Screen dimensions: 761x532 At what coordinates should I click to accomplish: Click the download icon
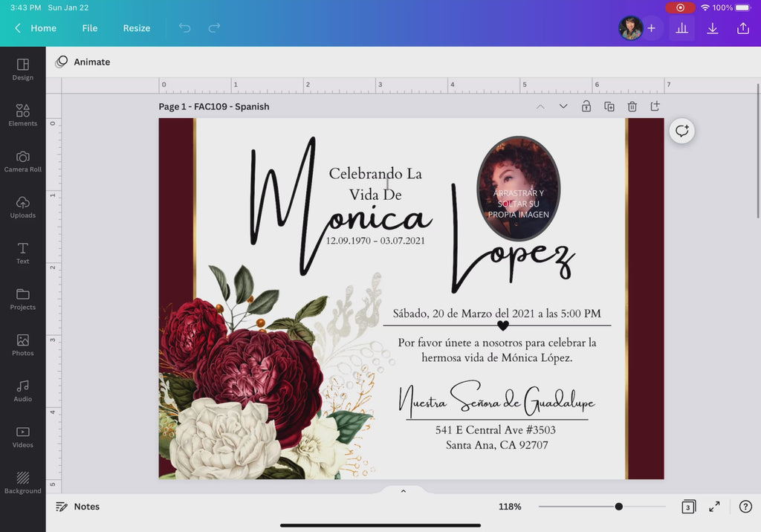click(712, 28)
